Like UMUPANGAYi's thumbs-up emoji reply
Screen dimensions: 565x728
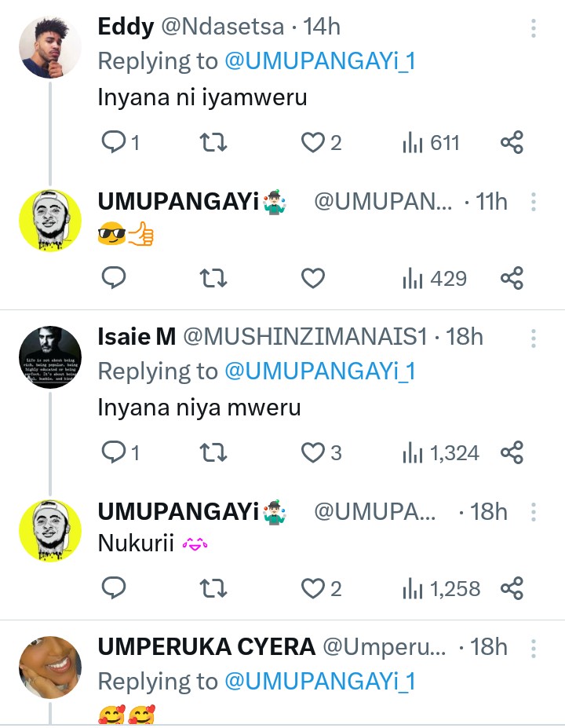pyautogui.click(x=314, y=278)
